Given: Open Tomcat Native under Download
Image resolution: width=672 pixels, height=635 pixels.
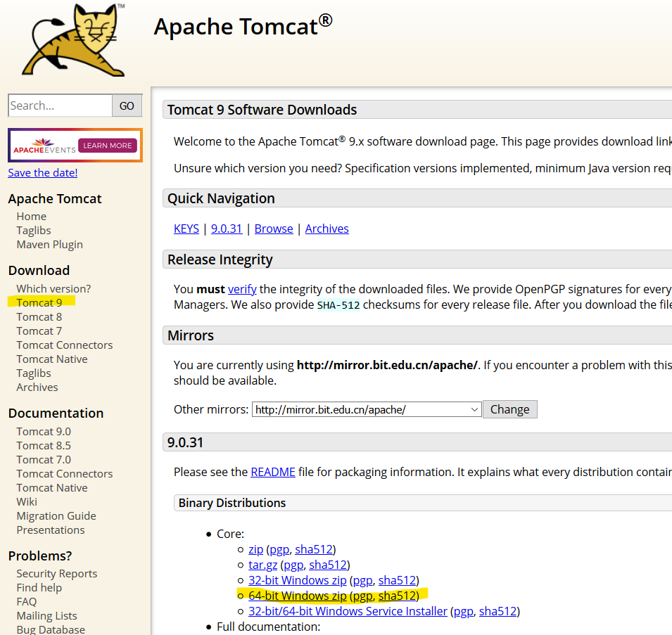Looking at the screenshot, I should (x=52, y=359).
